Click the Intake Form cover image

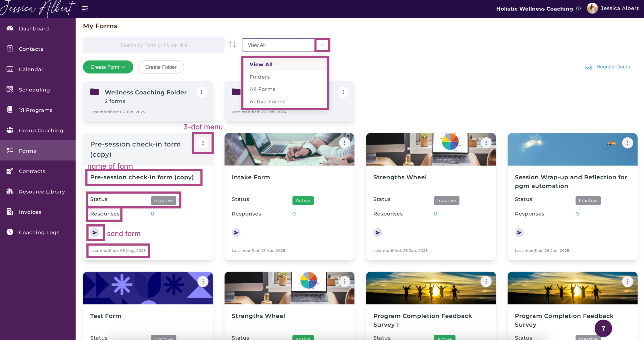[x=289, y=149]
